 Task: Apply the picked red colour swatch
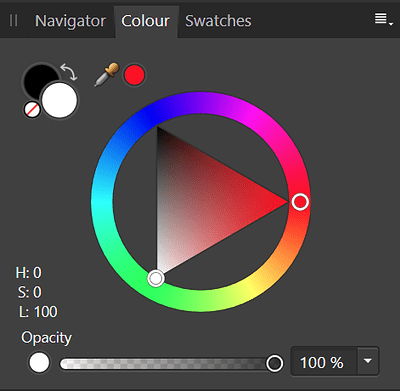134,75
